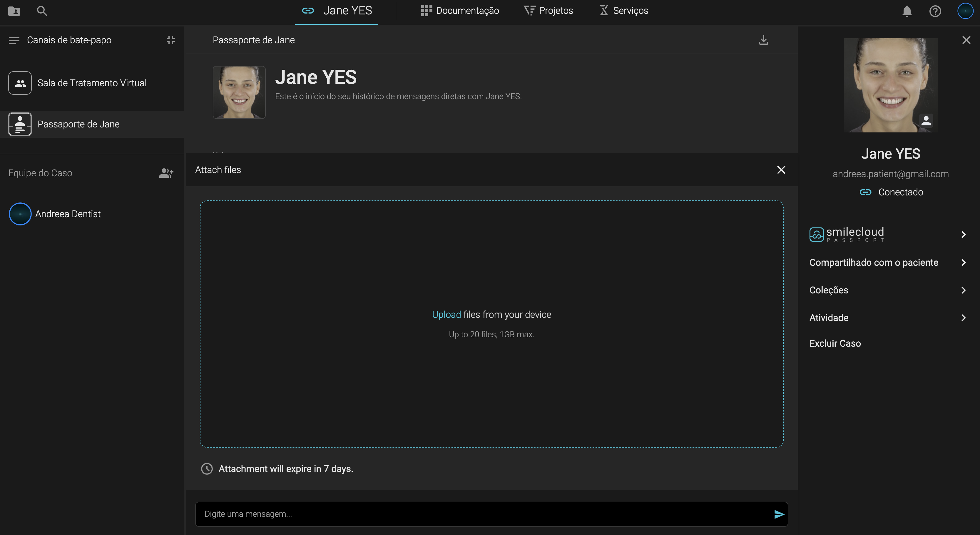
Task: Collapse chat channels panel icon
Action: (x=171, y=40)
